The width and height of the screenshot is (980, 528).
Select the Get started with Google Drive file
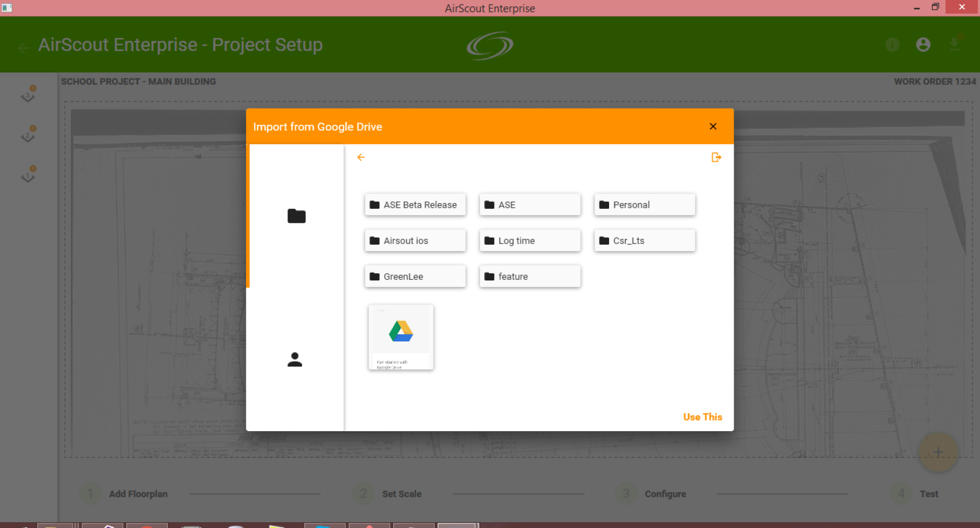(401, 337)
